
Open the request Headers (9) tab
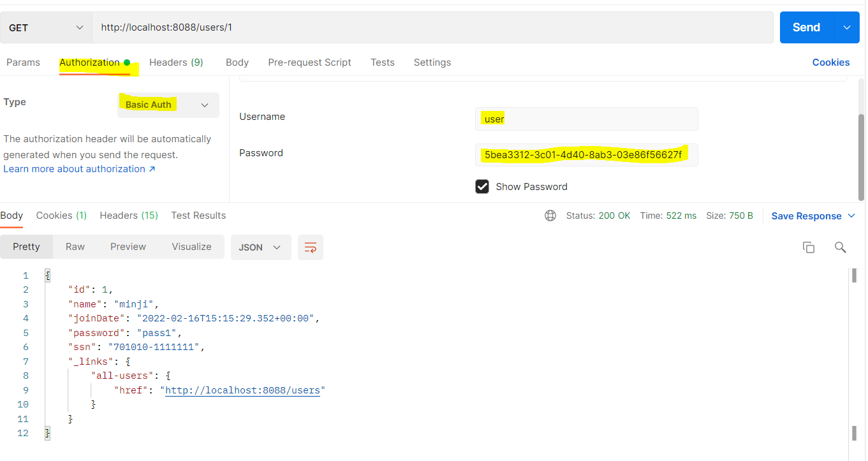pyautogui.click(x=176, y=62)
